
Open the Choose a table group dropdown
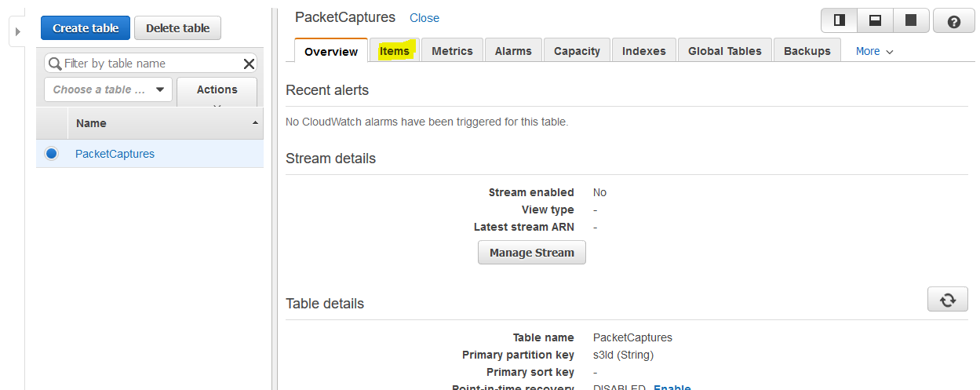click(108, 89)
